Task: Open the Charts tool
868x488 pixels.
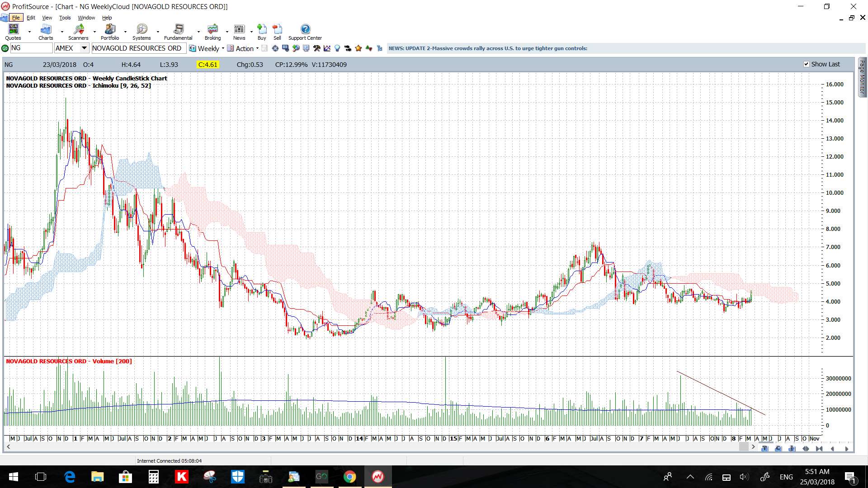Action: click(46, 33)
